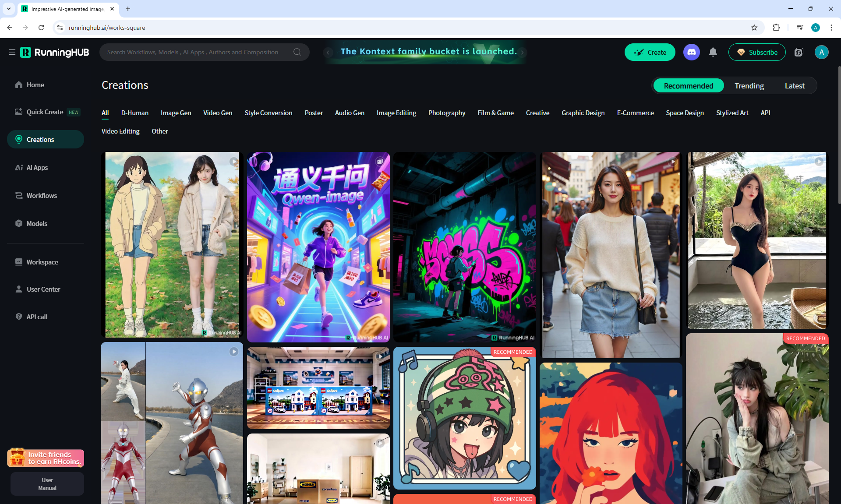Screen dimensions: 841x504
Task: Open the language globe icon
Action: click(799, 52)
